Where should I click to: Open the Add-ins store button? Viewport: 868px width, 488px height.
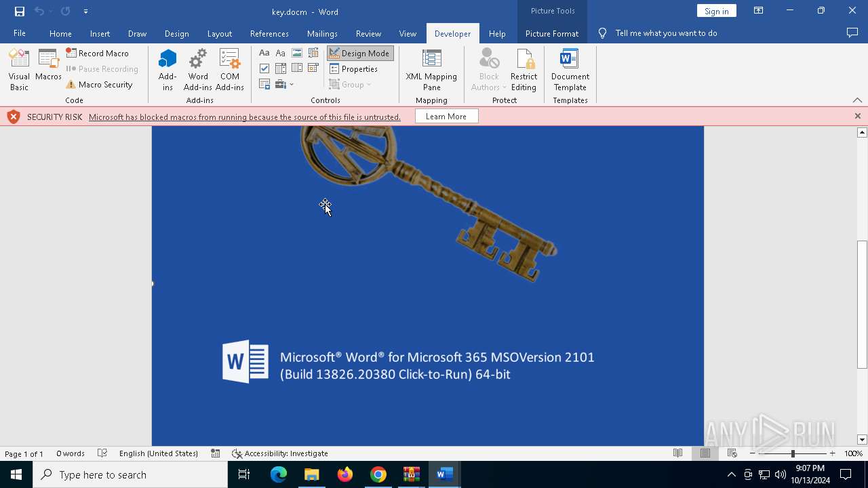point(167,70)
